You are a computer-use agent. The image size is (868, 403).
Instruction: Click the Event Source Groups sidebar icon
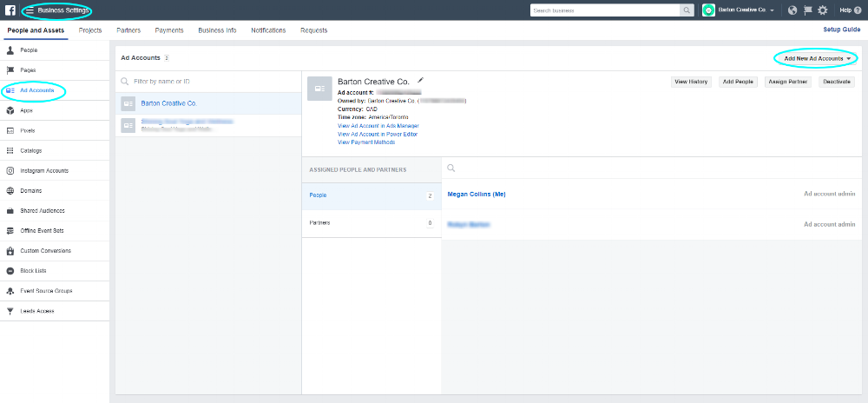(10, 291)
